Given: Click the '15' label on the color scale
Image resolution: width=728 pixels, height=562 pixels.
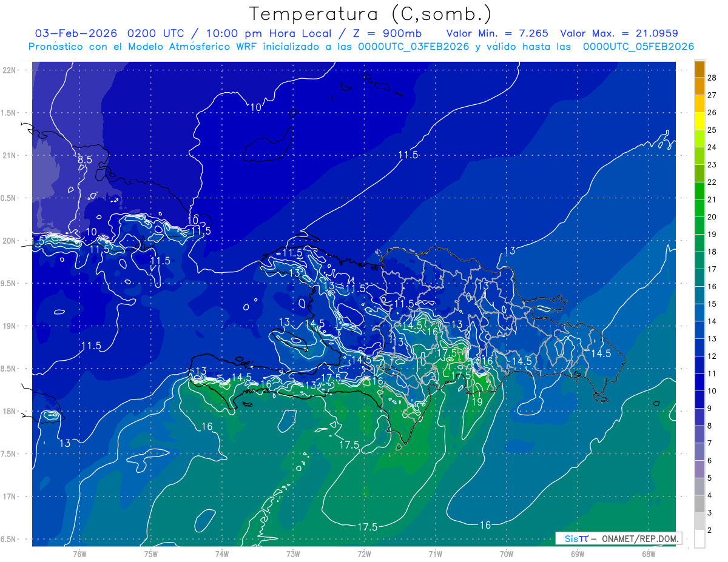Looking at the screenshot, I should tap(712, 304).
